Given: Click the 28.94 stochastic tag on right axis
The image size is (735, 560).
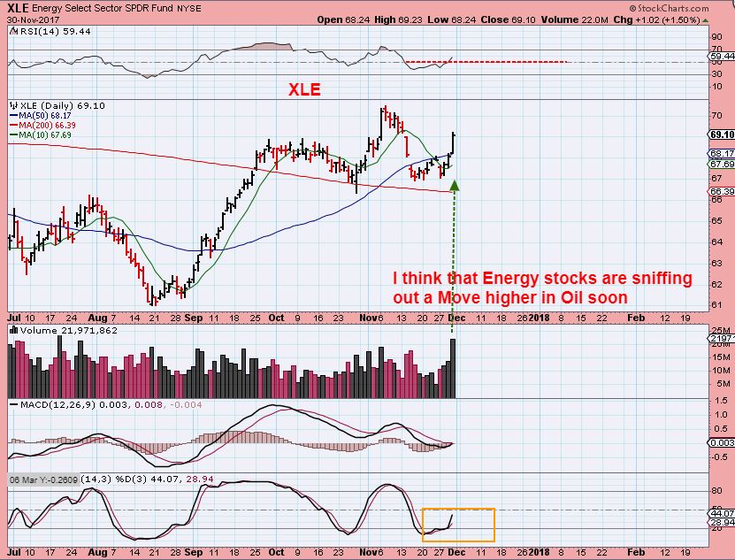Looking at the screenshot, I should point(722,522).
